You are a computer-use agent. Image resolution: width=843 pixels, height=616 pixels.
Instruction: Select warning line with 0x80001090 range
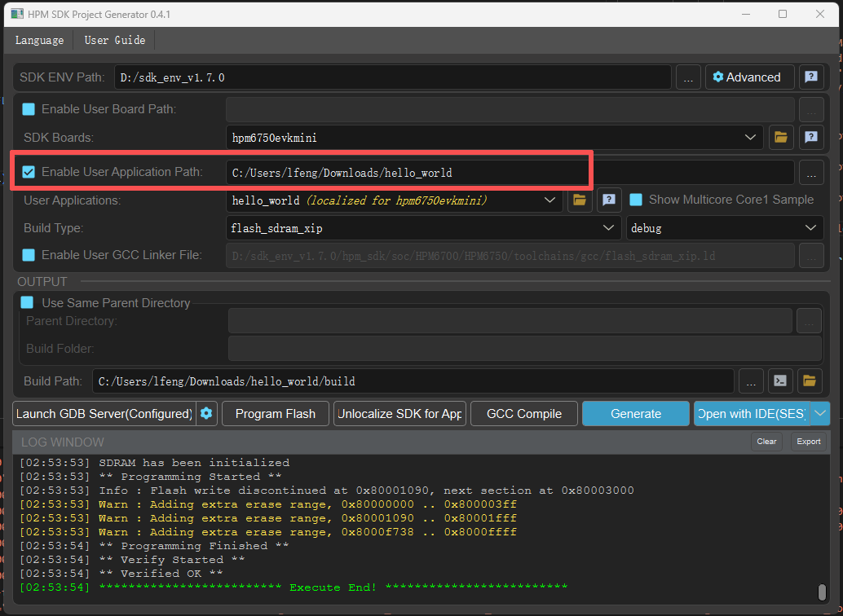(x=268, y=518)
